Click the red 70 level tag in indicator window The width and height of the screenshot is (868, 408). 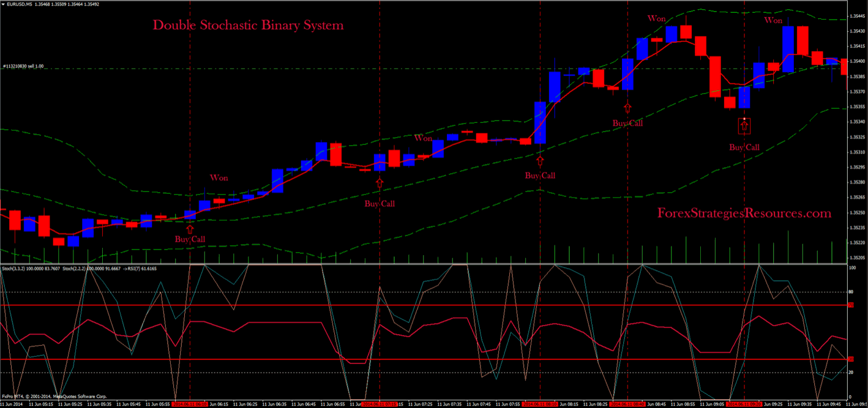pos(851,304)
